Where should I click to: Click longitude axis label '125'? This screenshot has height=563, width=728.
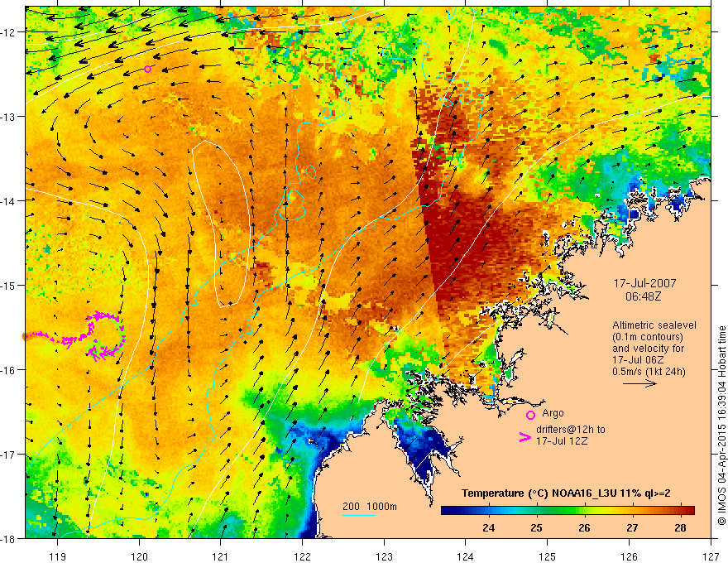pyautogui.click(x=548, y=556)
